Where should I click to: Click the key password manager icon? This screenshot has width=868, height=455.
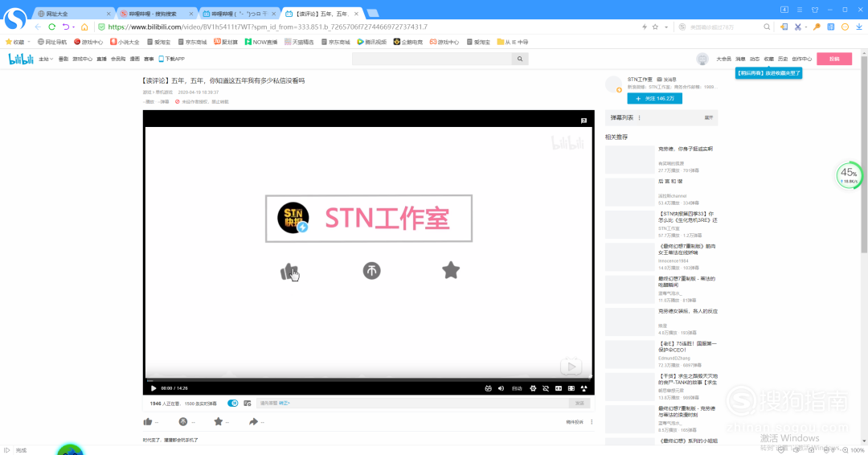pyautogui.click(x=817, y=27)
